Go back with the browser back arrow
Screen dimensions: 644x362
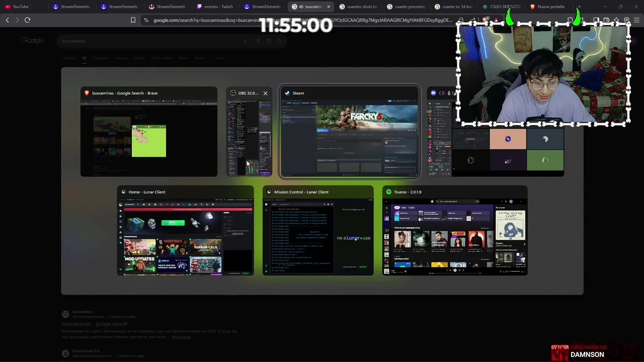click(x=7, y=20)
